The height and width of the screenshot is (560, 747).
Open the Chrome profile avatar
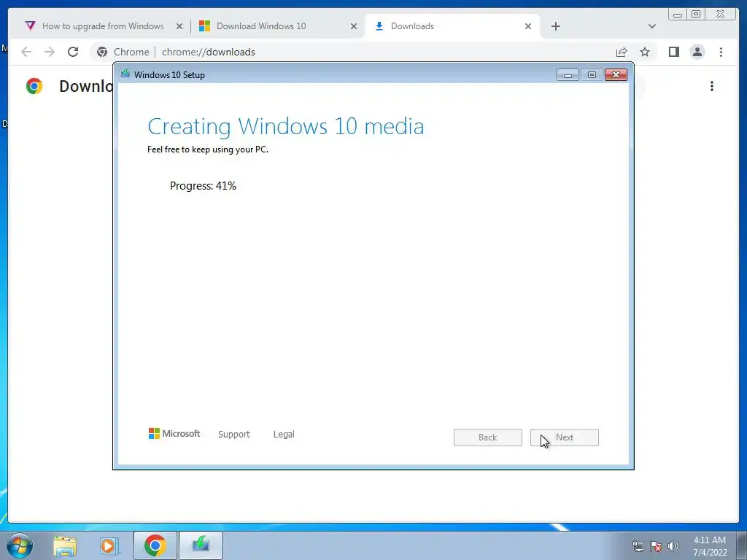(x=697, y=52)
